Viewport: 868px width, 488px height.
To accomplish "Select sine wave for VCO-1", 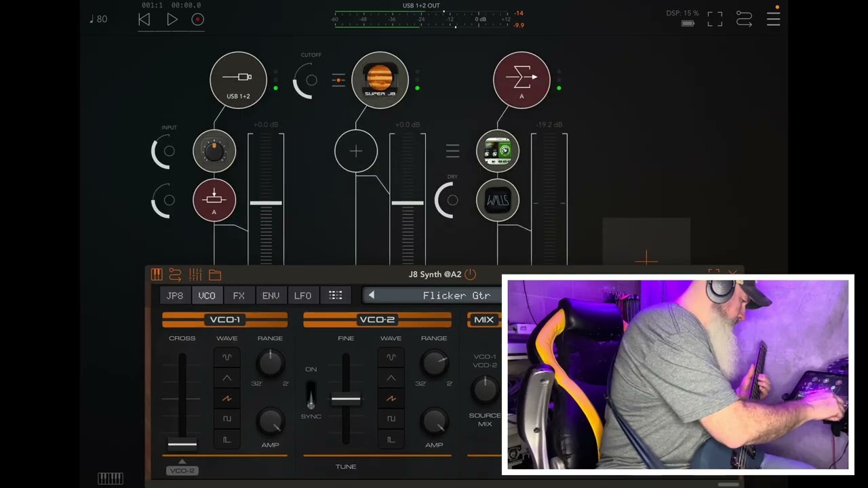I will (x=226, y=357).
